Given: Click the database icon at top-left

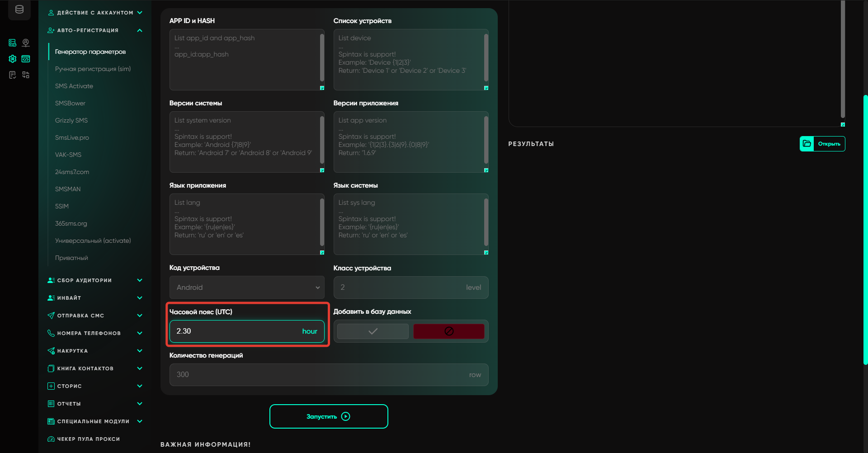Looking at the screenshot, I should pos(19,9).
